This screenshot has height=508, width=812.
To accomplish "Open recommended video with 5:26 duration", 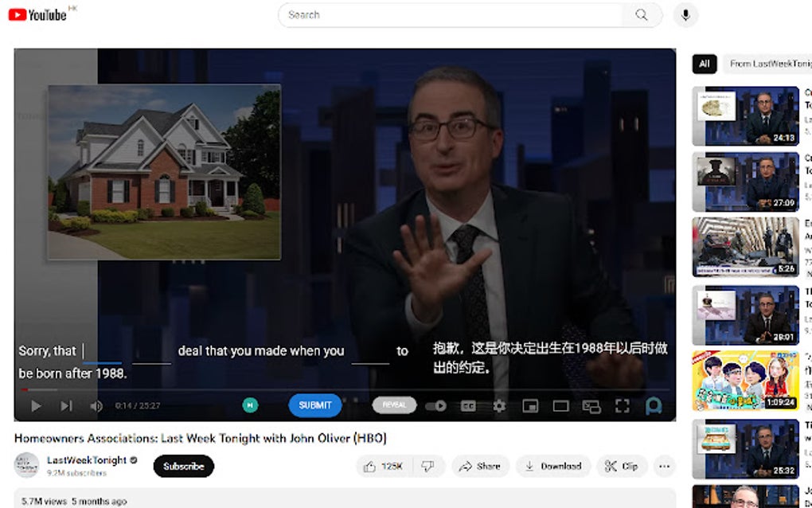I will coord(746,247).
